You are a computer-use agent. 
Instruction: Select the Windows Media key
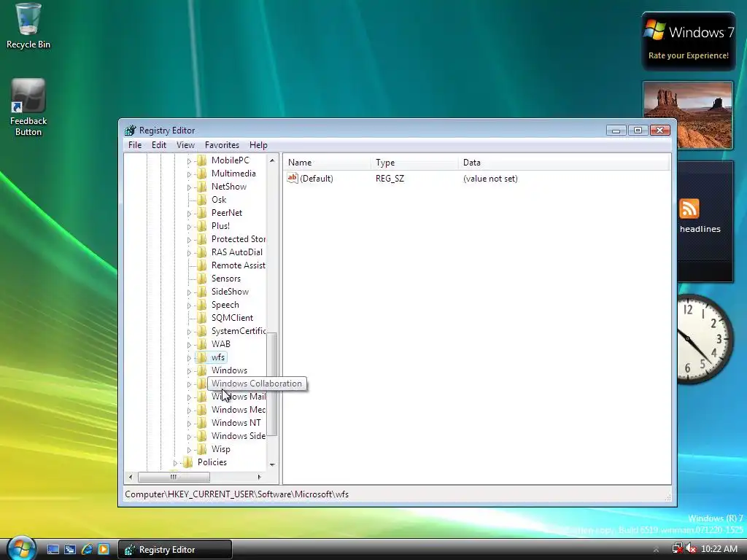tap(239, 410)
